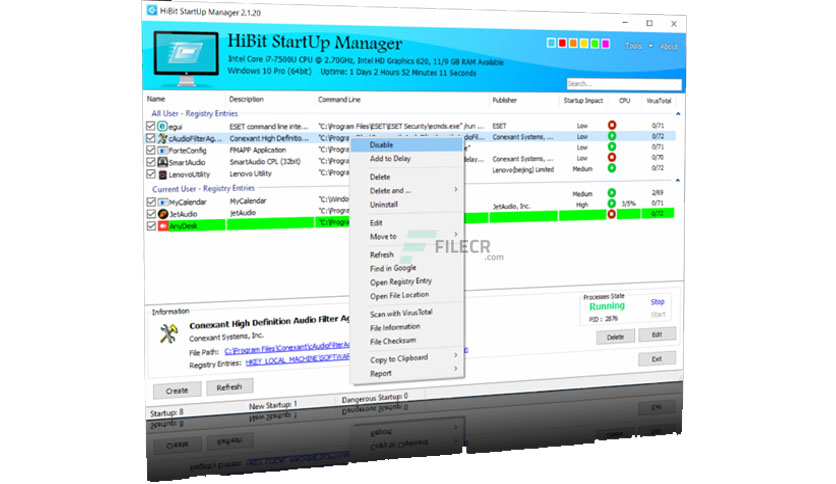
Task: Click red stopped-state icon in egui row
Action: (612, 125)
